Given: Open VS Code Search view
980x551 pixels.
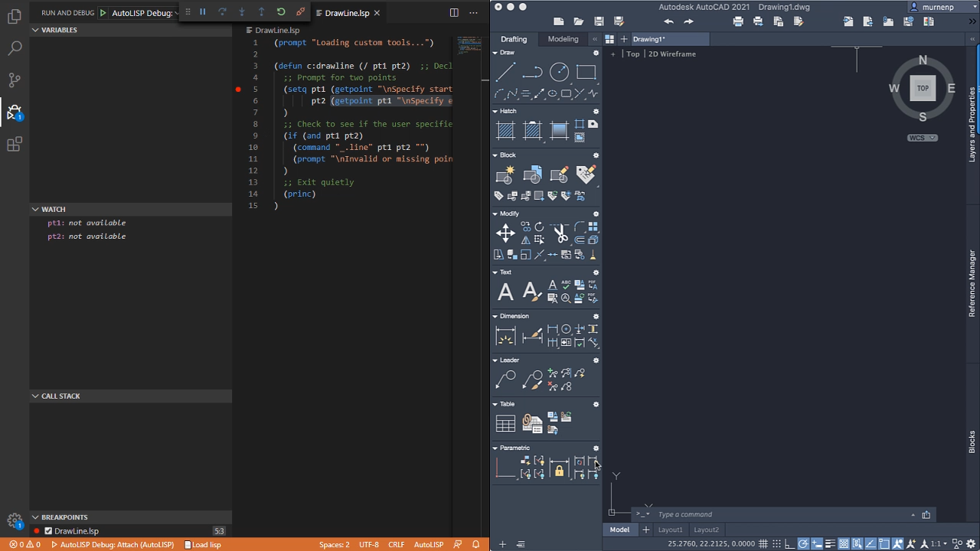Looking at the screenshot, I should [15, 47].
